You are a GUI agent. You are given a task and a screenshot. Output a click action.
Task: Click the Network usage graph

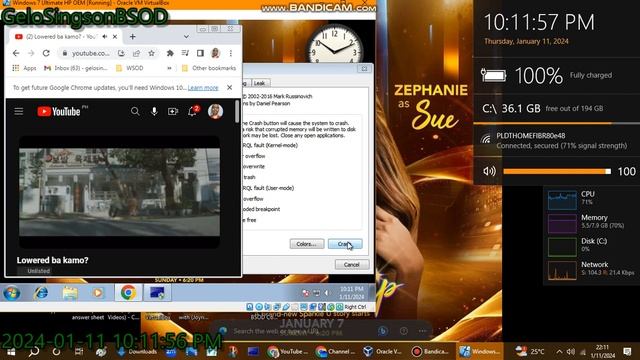coord(562,270)
